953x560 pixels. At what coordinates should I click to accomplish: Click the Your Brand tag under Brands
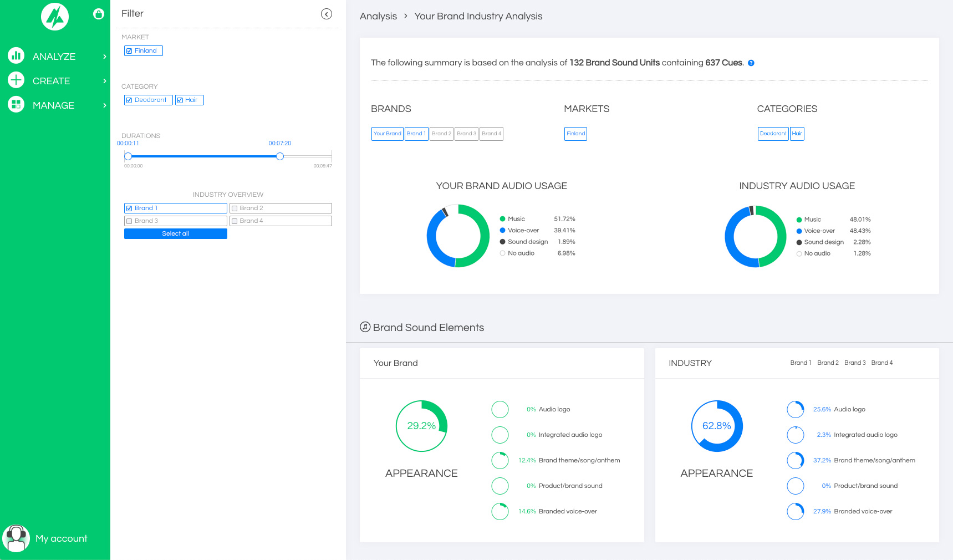(x=388, y=134)
